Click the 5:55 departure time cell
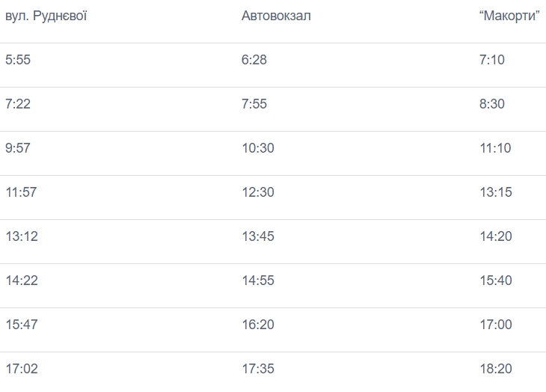This screenshot has width=546, height=392. 18,60
